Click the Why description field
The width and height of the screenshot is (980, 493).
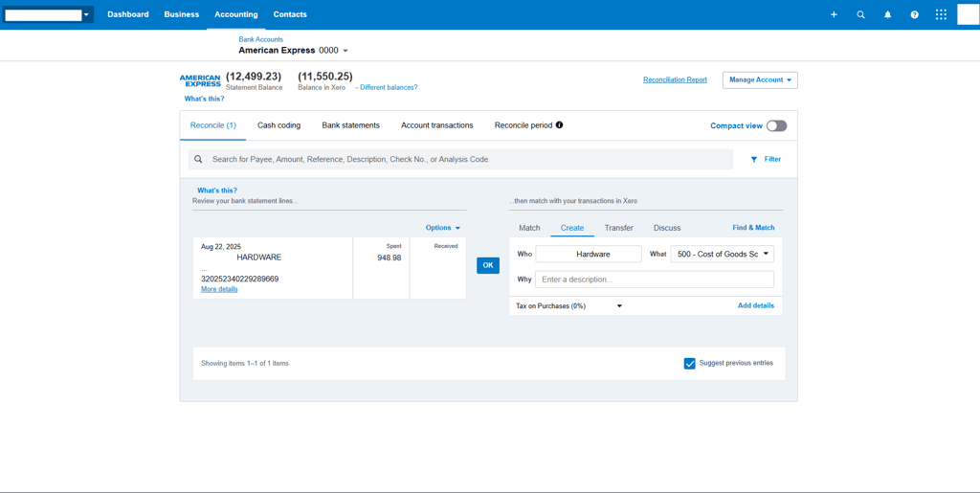655,280
